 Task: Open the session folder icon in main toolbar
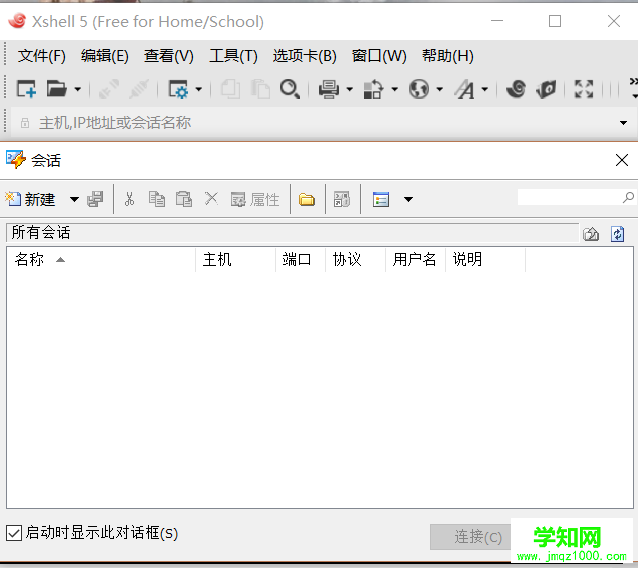[57, 89]
